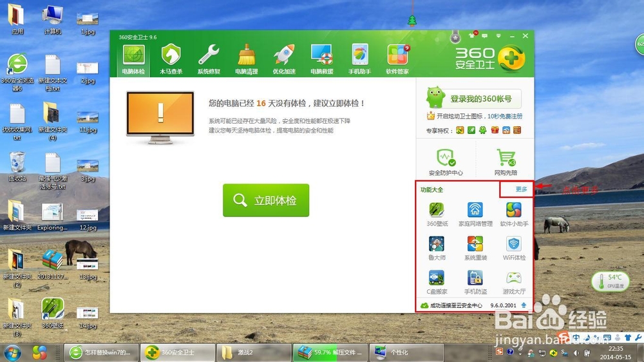Screen dimensions: 644x362
Task: Open the 10秒免费注册 registration link
Action: (505, 117)
